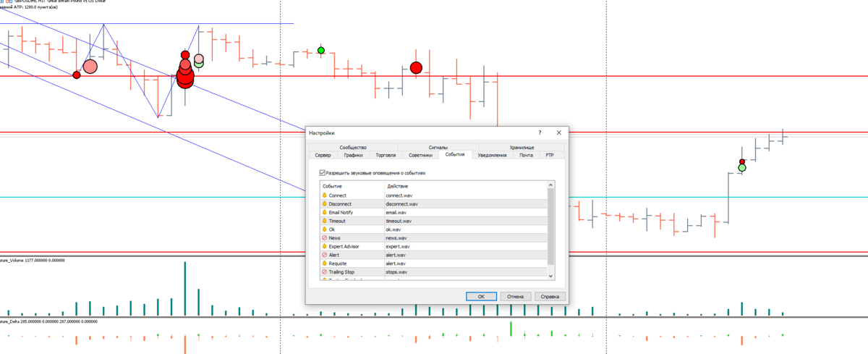This screenshot has width=868, height=354.
Task: Click the events list scrollbar down arrow
Action: point(551,276)
